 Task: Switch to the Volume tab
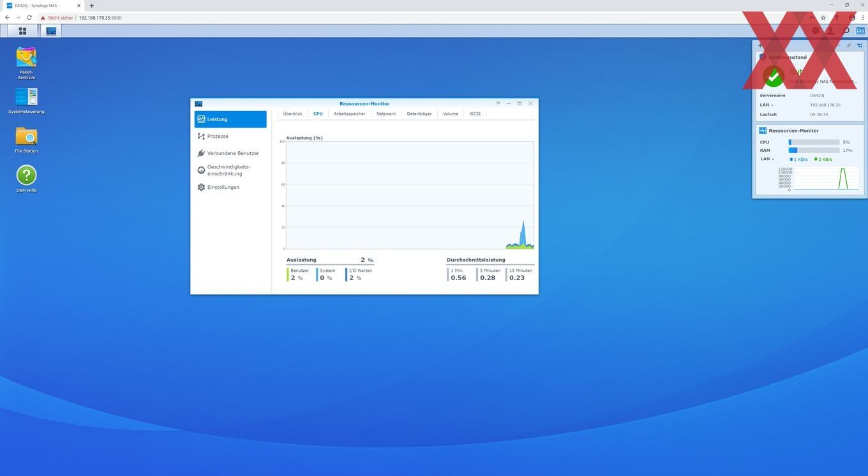click(x=451, y=114)
